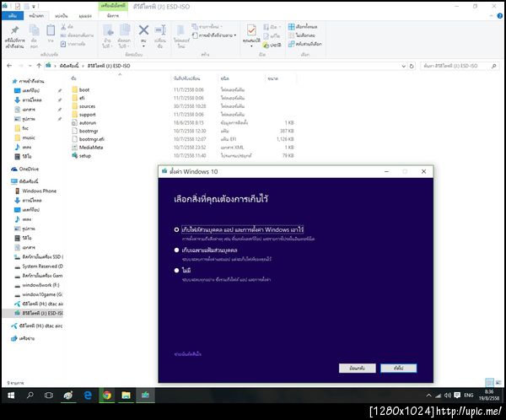Switch to the Home ribbon tab
This screenshot has height=420, width=506.
coord(36,15)
